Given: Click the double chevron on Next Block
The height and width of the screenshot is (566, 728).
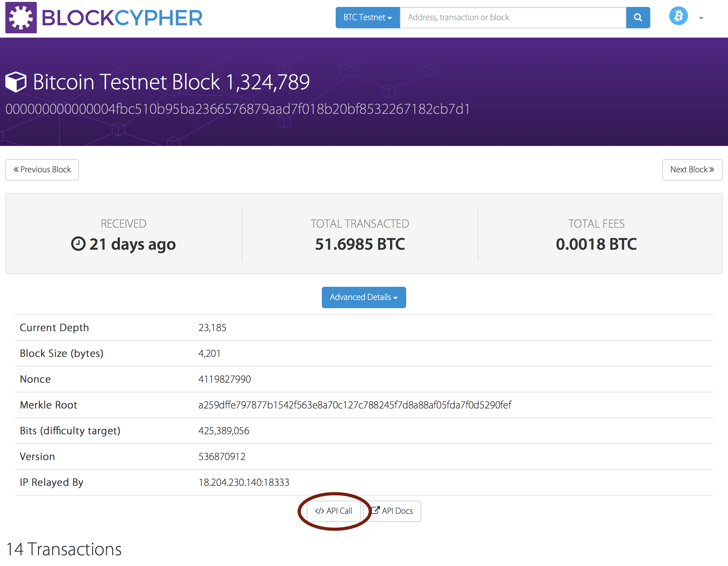Looking at the screenshot, I should [712, 169].
